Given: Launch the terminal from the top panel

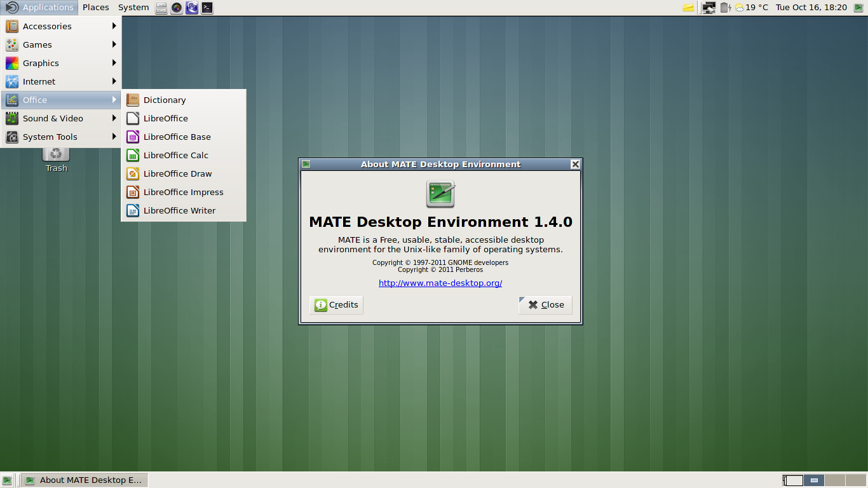Looking at the screenshot, I should tap(207, 8).
